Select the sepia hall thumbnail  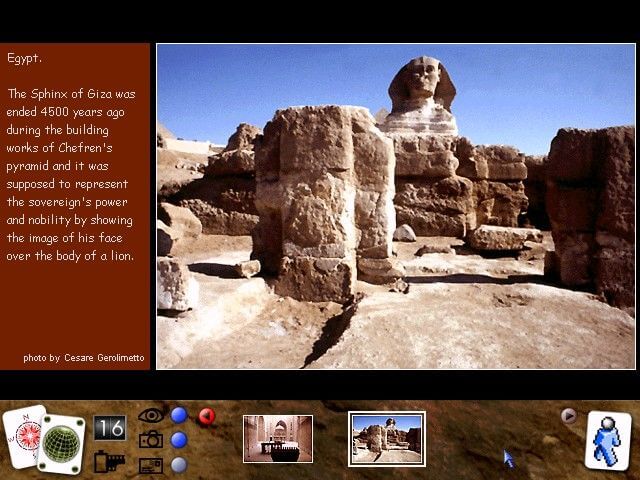278,439
